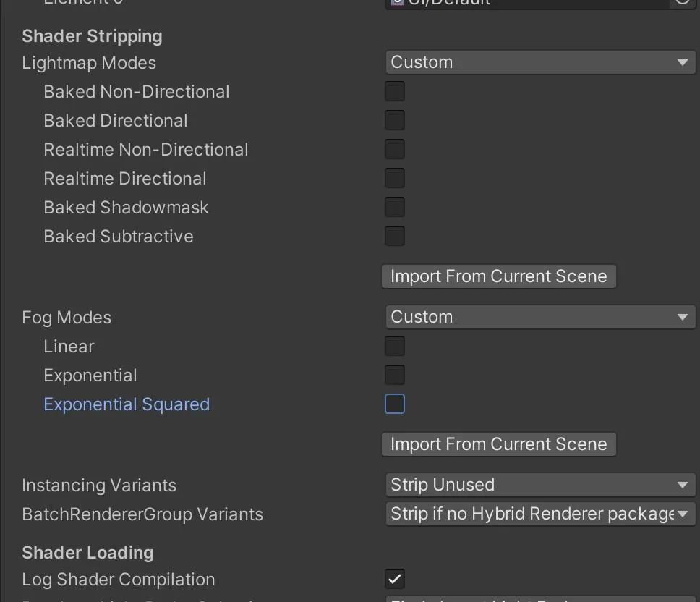Image resolution: width=700 pixels, height=602 pixels.
Task: Check the Exponential Squared fog checkbox
Action: pos(395,404)
